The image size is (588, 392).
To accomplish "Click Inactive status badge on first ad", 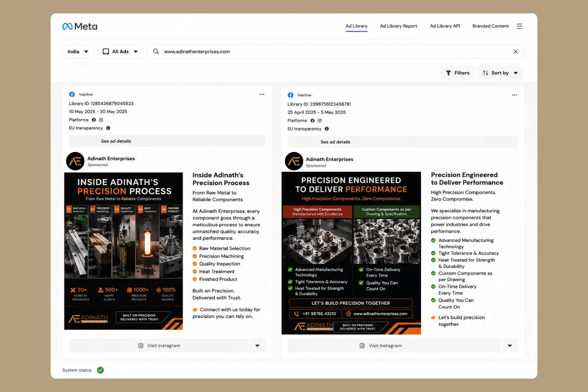I will pyautogui.click(x=86, y=94).
